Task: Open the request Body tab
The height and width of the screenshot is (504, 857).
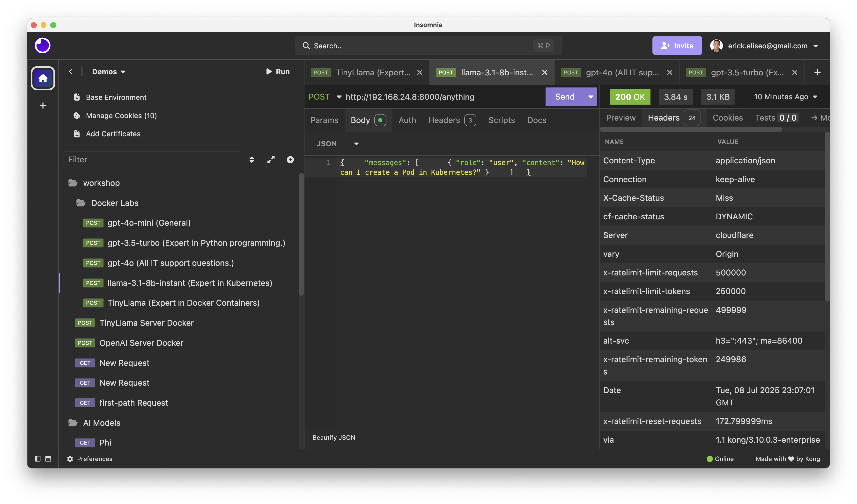Action: point(368,120)
